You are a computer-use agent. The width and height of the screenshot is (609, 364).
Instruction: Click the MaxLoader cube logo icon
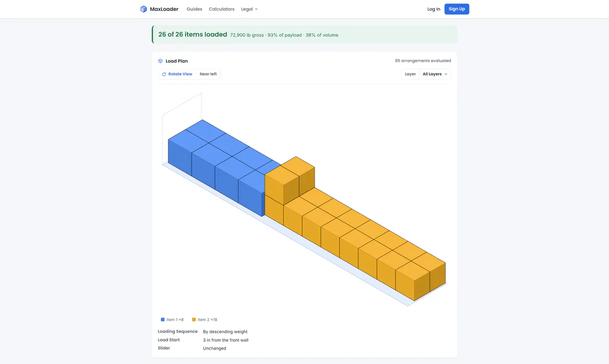(x=143, y=9)
